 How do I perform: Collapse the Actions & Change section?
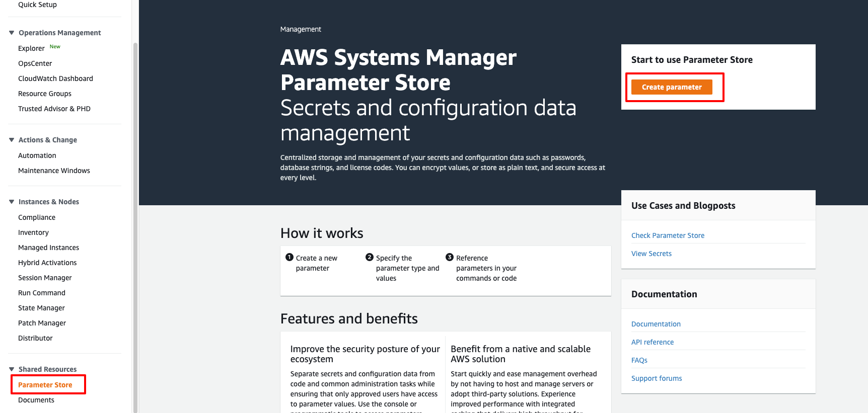(12, 140)
